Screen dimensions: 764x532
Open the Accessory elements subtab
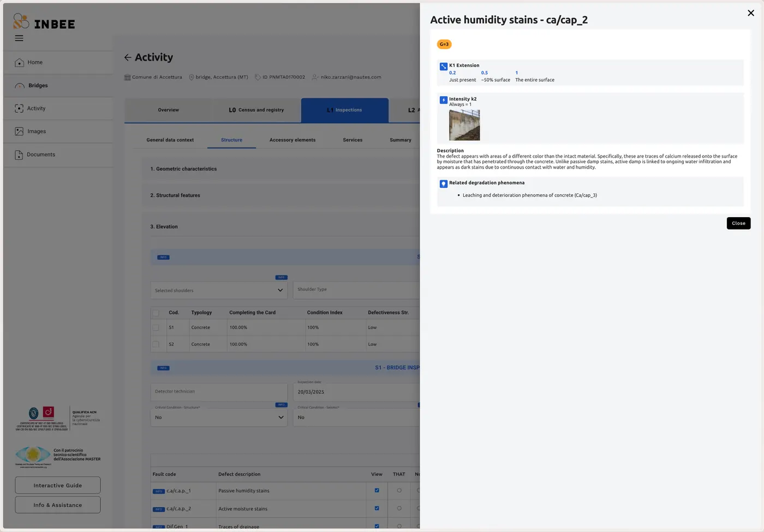293,140
